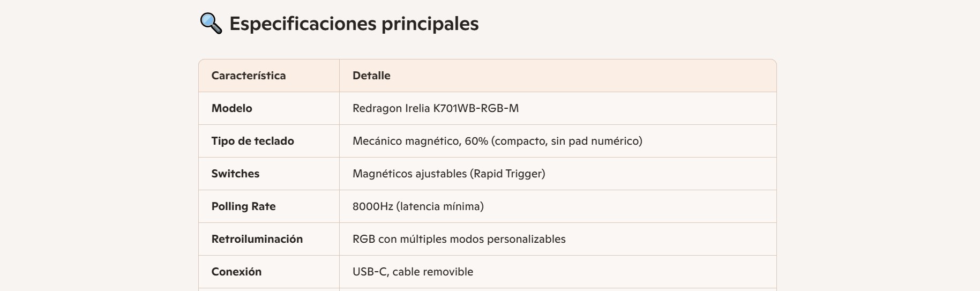Viewport: 980px width, 291px height.
Task: Click the '(latencia mínima)' text
Action: [440, 206]
